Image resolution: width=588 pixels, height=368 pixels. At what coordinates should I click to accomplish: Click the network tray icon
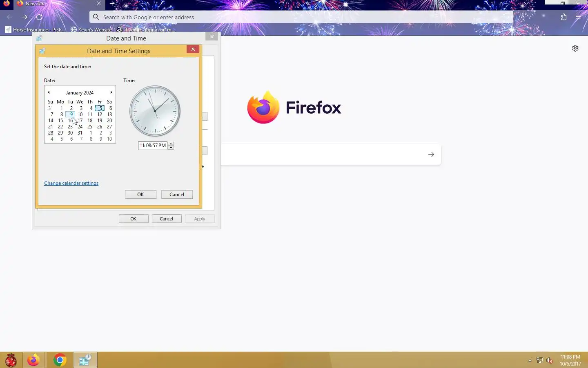pyautogui.click(x=540, y=360)
